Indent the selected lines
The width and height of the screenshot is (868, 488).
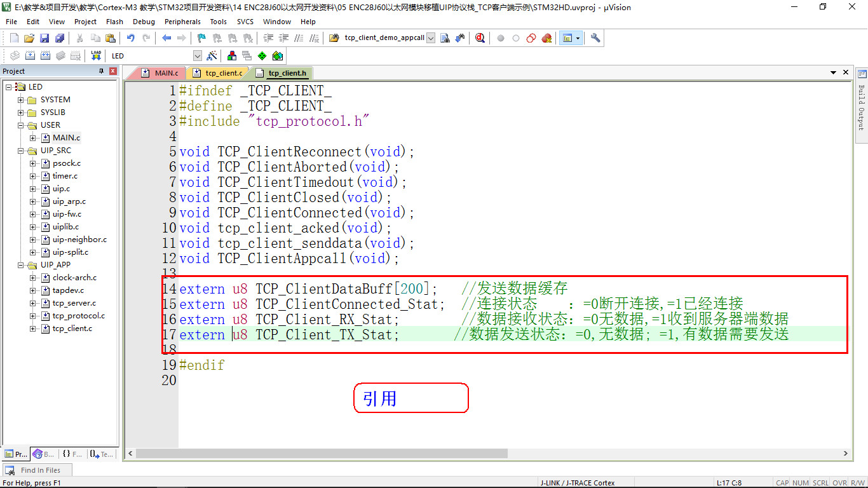point(268,38)
